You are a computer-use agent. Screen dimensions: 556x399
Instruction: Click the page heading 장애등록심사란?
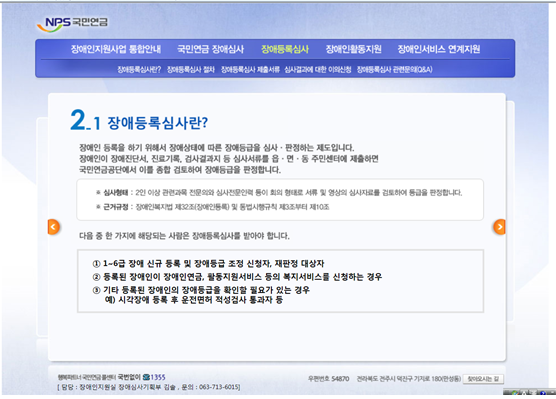[157, 123]
